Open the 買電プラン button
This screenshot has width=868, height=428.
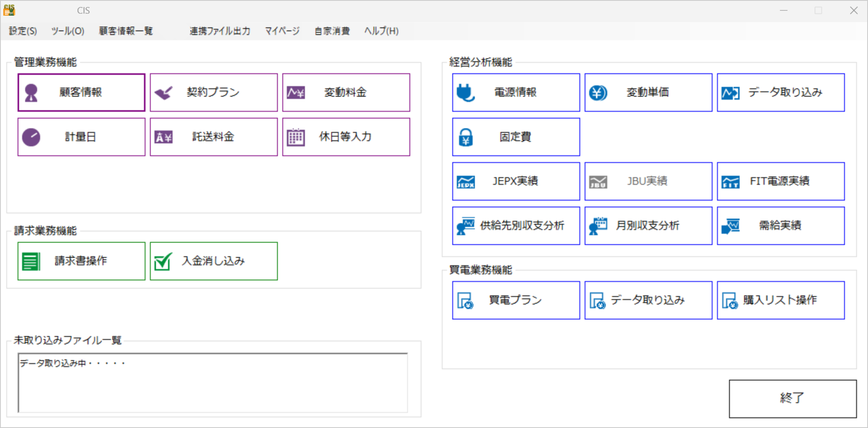coord(516,300)
